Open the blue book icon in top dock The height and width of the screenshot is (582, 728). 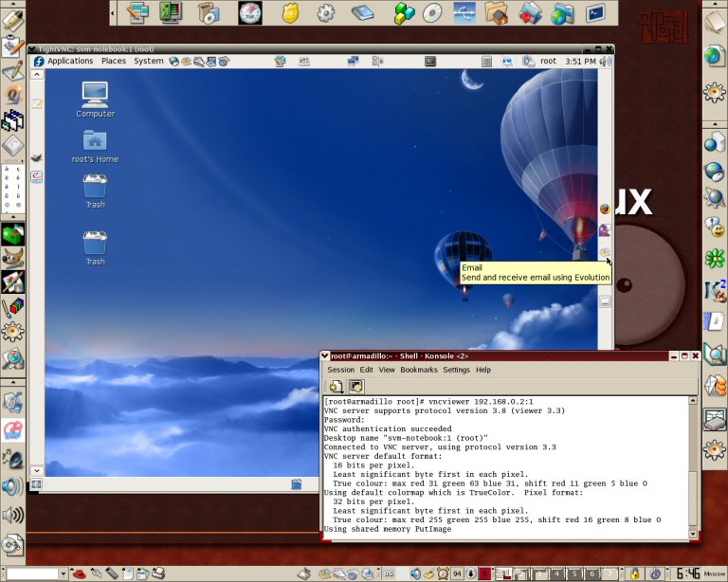pos(363,13)
